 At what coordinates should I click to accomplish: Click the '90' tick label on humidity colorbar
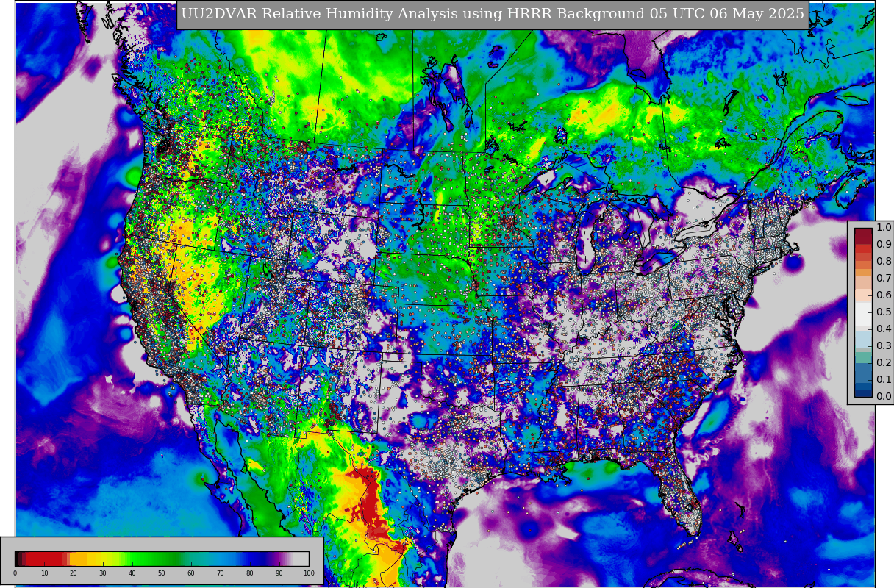point(279,573)
